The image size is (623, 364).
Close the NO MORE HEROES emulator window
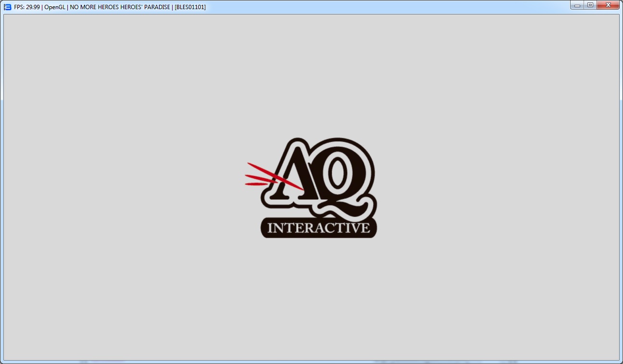pyautogui.click(x=608, y=5)
